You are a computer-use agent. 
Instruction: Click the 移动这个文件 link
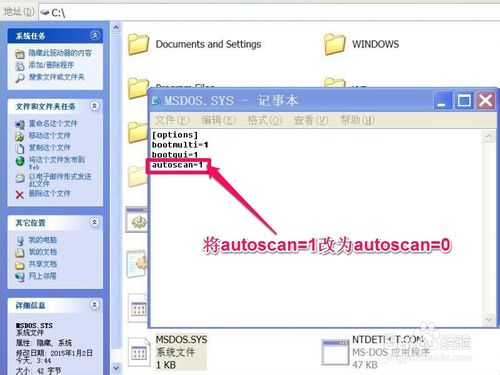[x=49, y=136]
